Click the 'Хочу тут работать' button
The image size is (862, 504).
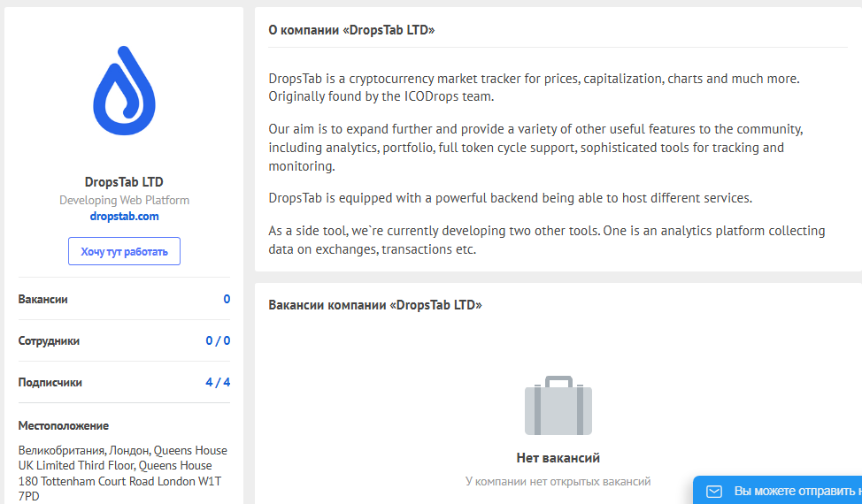(x=124, y=251)
